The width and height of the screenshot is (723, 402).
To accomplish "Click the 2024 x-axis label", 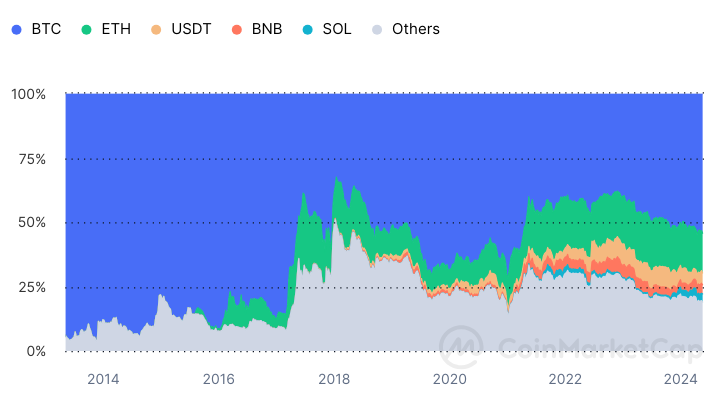I will point(681,379).
